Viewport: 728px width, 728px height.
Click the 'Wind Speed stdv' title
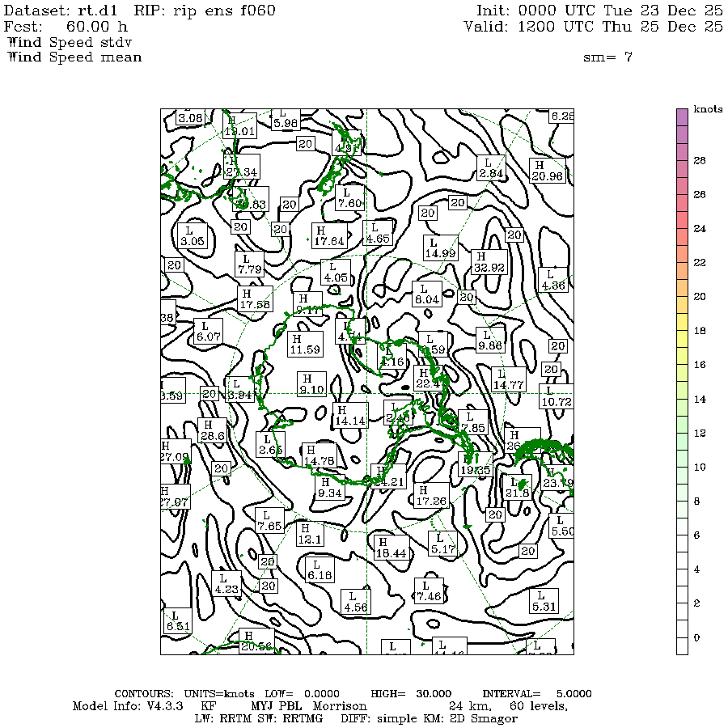coord(70,42)
